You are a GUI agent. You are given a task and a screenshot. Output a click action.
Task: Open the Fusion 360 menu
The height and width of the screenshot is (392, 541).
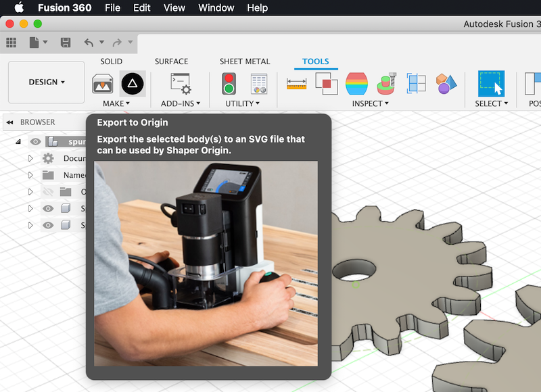click(64, 7)
